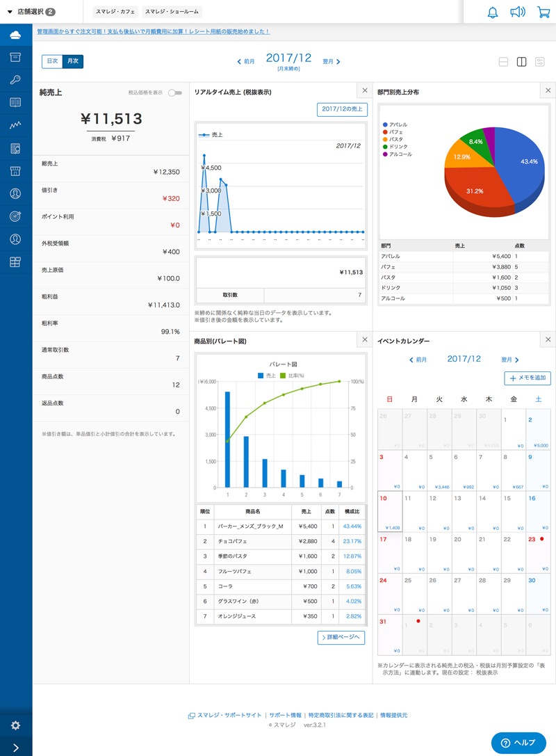Image resolution: width=556 pixels, height=756 pixels.
Task: Click the storefront icon in sidebar
Action: pyautogui.click(x=15, y=171)
